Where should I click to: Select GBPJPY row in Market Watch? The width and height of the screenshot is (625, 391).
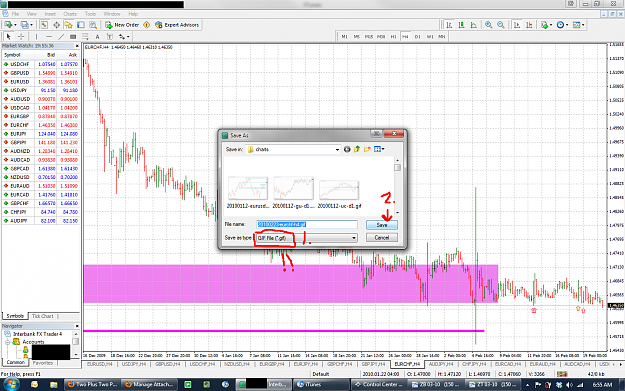(x=41, y=143)
